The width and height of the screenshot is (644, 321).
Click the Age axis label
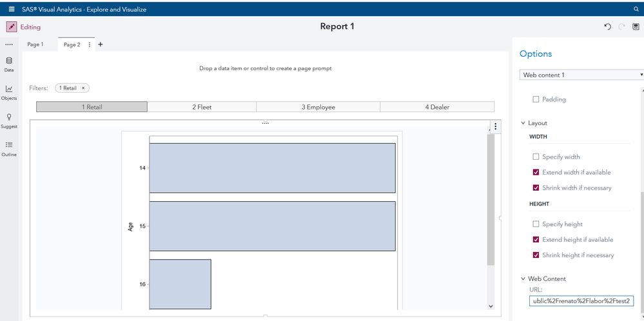[131, 226]
